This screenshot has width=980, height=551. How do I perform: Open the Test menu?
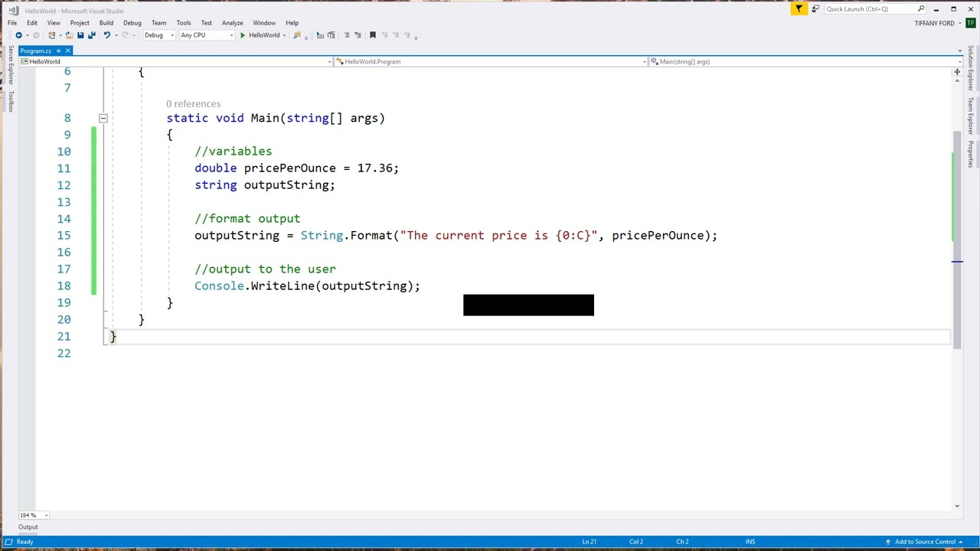(x=207, y=23)
